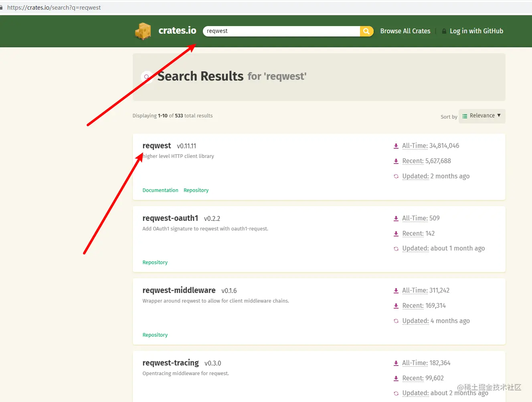Screen dimensions: 532x402
Task: Click the reqwest version v0.11.11 text
Action: (x=186, y=146)
